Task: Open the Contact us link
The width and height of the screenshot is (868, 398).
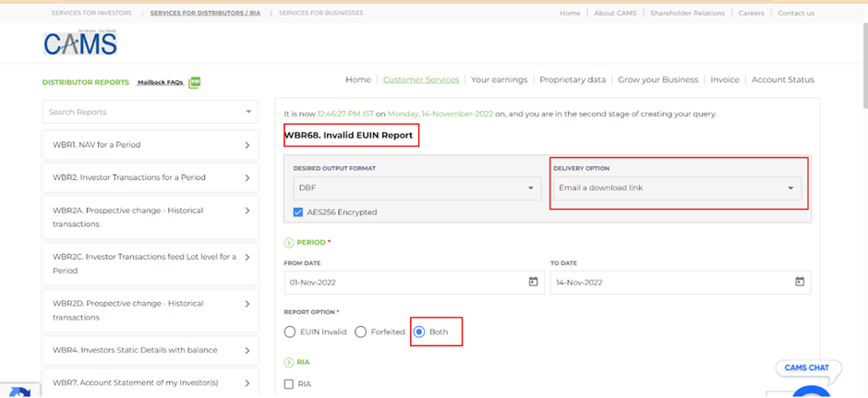Action: (796, 13)
